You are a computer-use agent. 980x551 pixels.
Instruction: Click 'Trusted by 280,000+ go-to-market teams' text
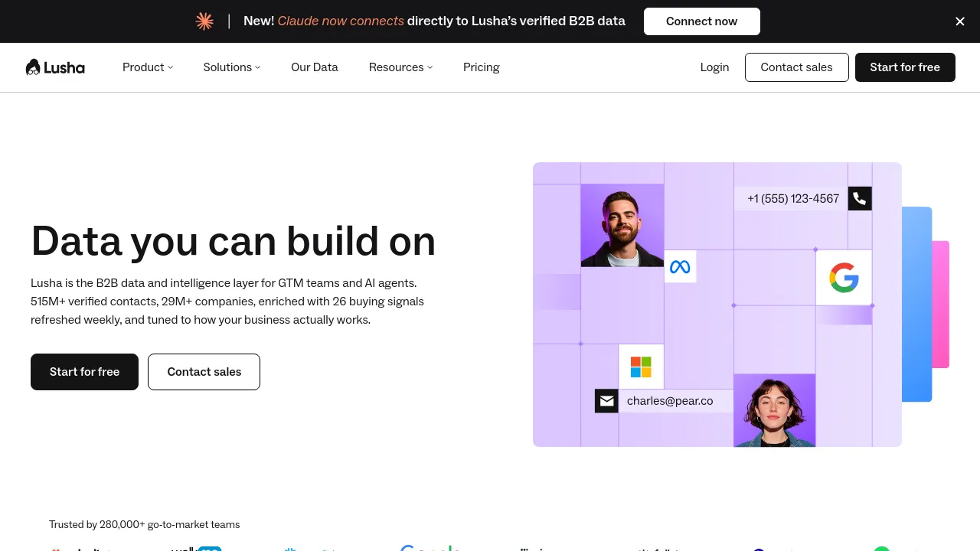145,525
